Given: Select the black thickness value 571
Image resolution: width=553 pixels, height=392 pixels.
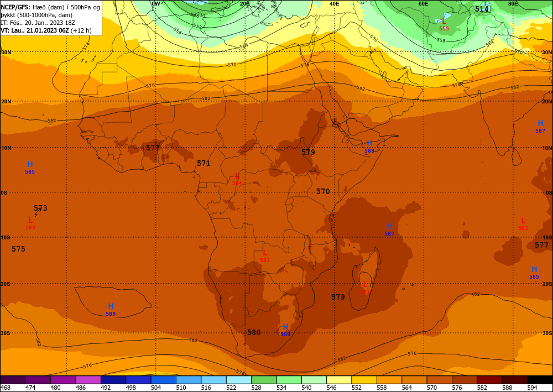Looking at the screenshot, I should click(204, 163).
